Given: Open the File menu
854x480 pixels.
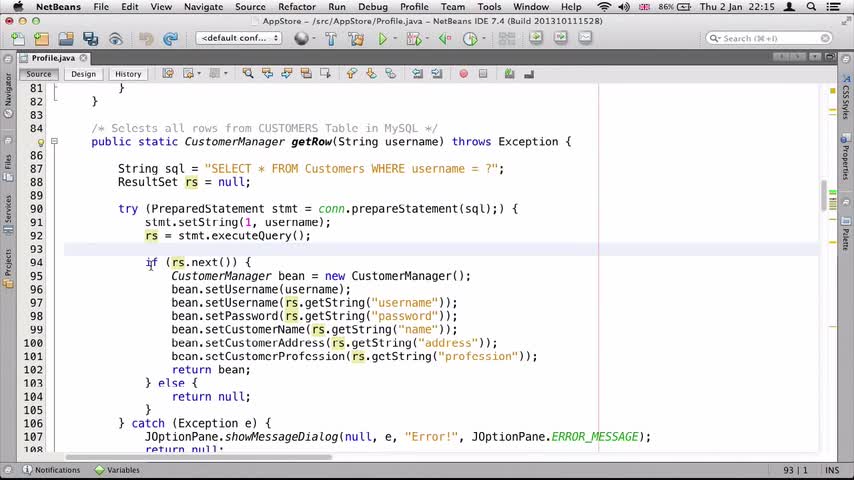Looking at the screenshot, I should 101,7.
